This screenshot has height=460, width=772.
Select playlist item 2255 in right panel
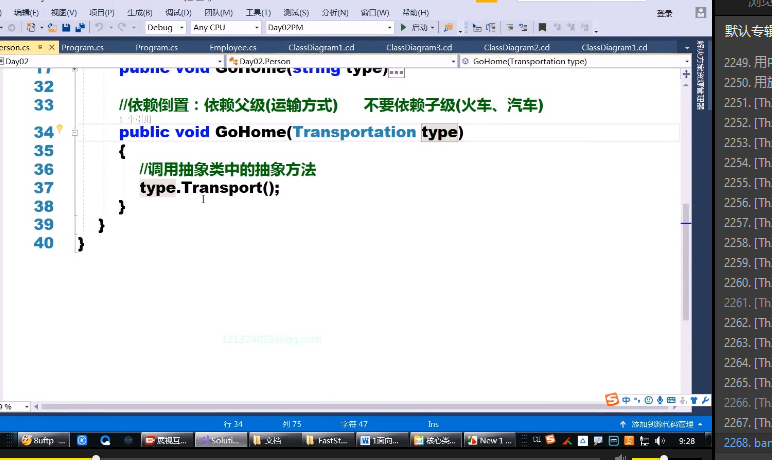pos(747,183)
